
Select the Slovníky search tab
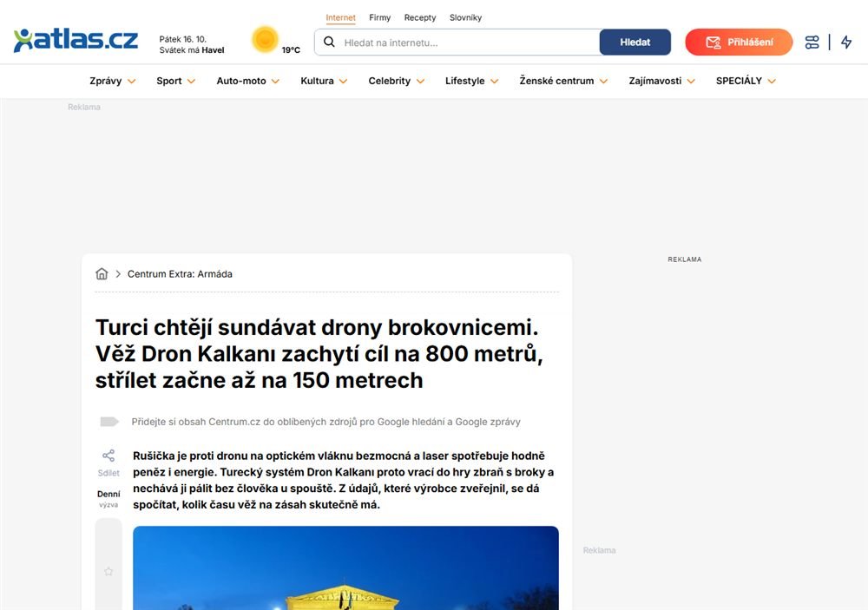pyautogui.click(x=465, y=17)
